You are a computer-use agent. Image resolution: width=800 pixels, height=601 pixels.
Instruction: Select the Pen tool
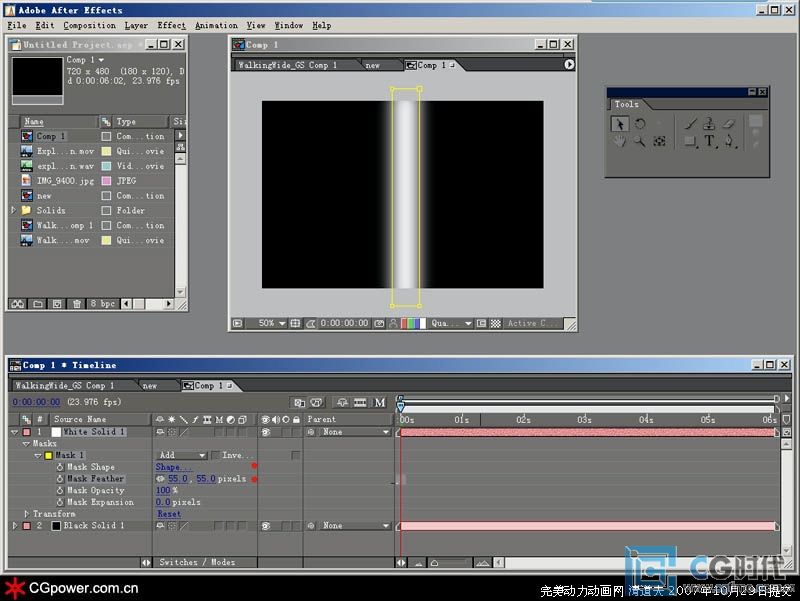[x=730, y=141]
